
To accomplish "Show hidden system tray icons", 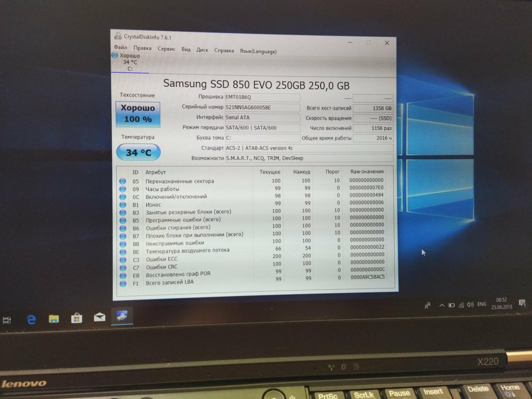I will point(442,305).
